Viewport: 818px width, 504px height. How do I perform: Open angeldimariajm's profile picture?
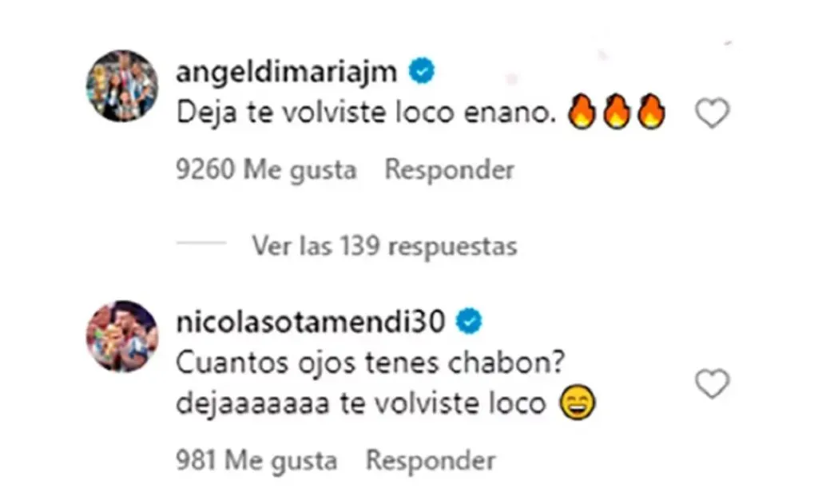(122, 86)
